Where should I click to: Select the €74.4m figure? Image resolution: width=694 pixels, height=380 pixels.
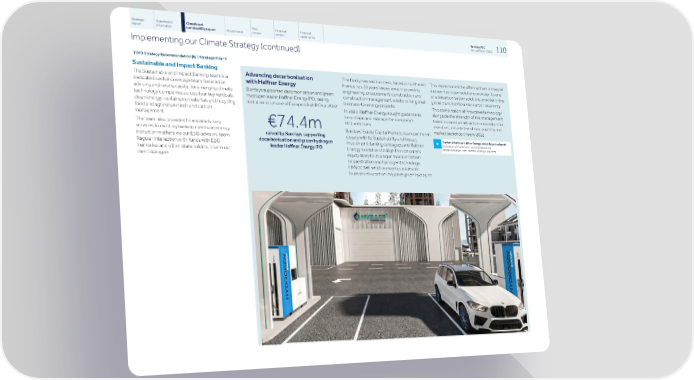[x=295, y=122]
